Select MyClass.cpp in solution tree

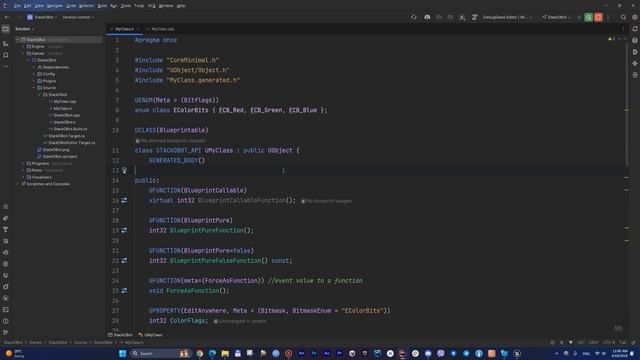click(65, 101)
